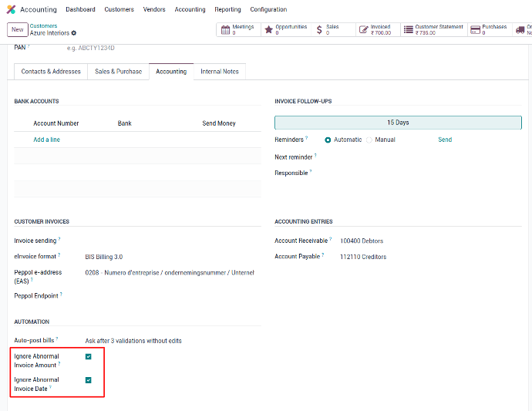Click the Odoo Accounting app logo icon

11,9
